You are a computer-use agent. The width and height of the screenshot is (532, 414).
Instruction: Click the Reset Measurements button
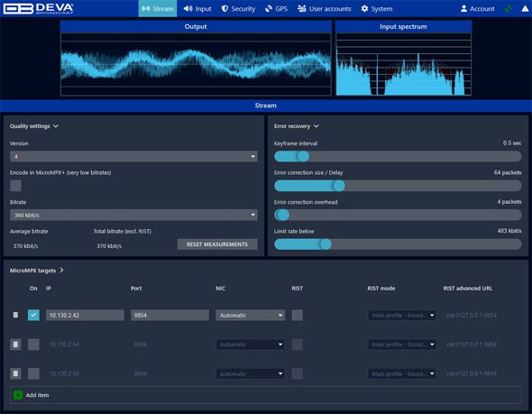[217, 244]
